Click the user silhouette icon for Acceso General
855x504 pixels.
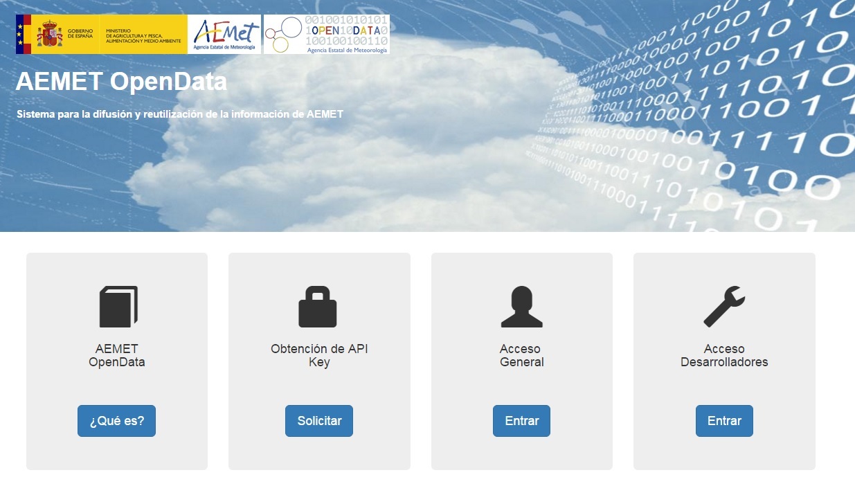pyautogui.click(x=521, y=307)
